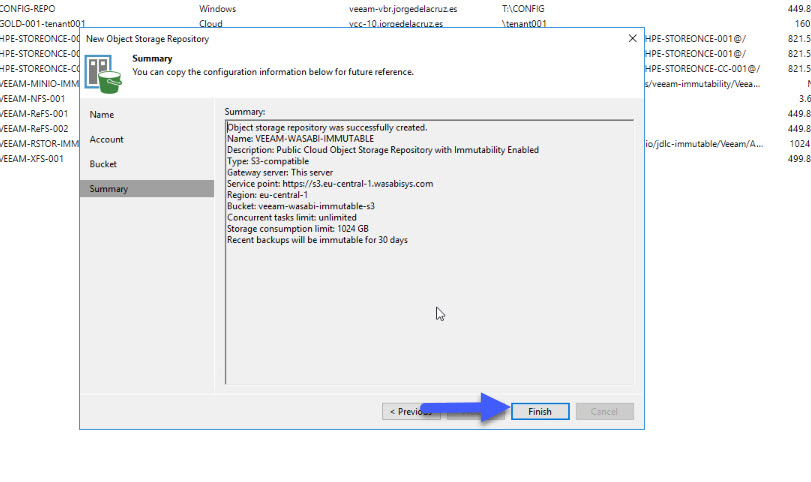The image size is (811, 482).
Task: Click the HPE-STOREONCE-CC-001@/ path cell
Action: click(702, 69)
